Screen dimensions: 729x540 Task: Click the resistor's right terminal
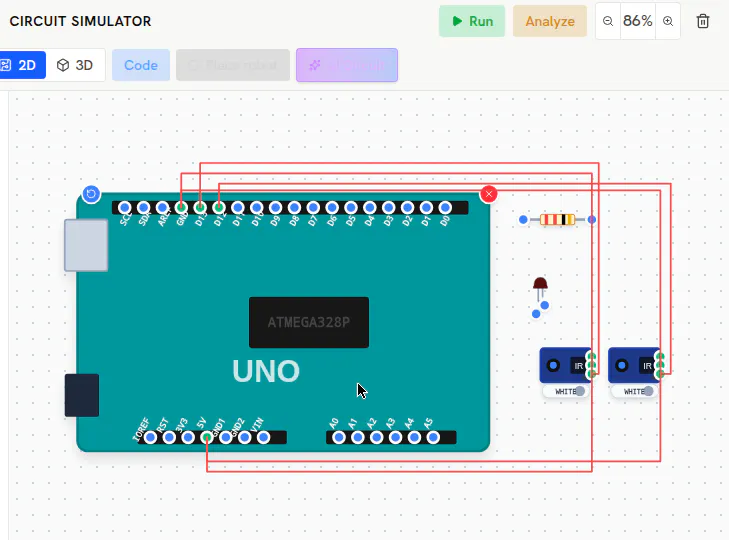tap(592, 220)
